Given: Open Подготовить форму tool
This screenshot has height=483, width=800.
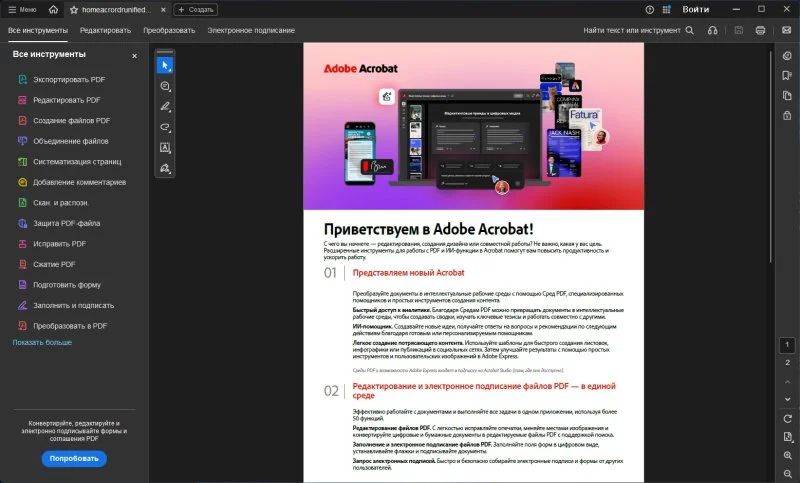Looking at the screenshot, I should 69,285.
